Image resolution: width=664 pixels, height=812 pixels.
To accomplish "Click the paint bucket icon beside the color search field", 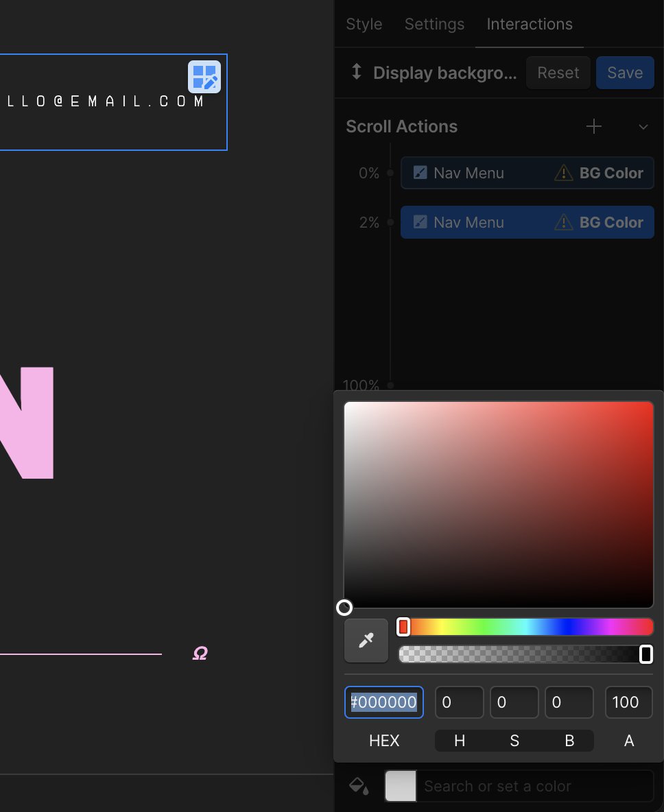I will 358,786.
